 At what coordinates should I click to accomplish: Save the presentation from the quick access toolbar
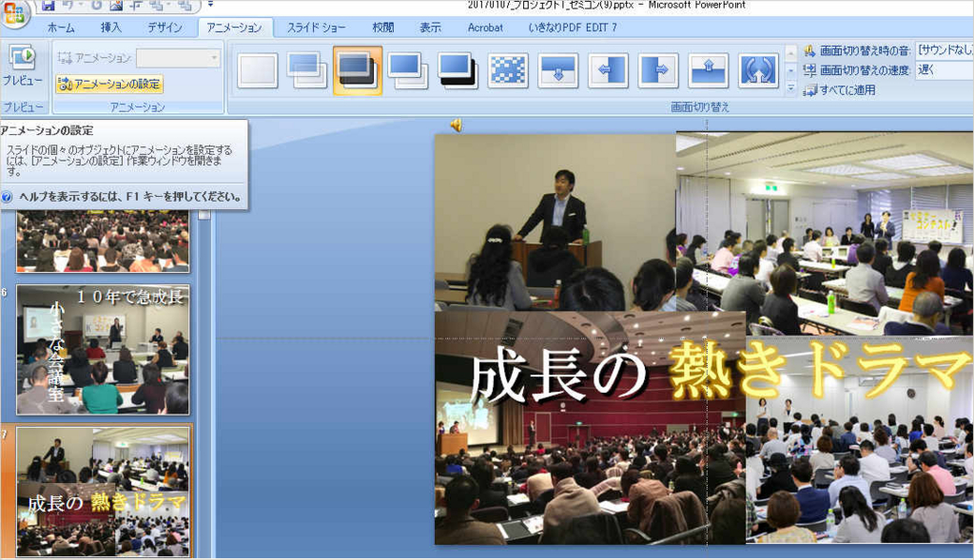[49, 6]
